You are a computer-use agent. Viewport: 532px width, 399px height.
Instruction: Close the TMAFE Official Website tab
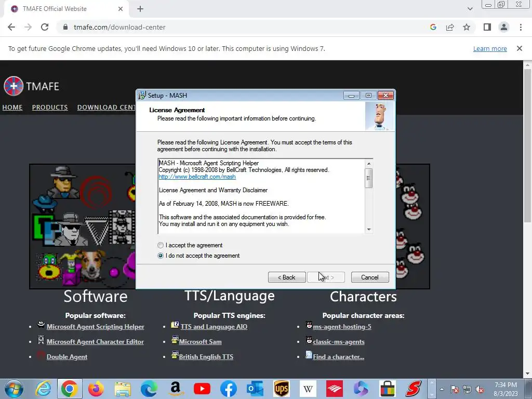(x=121, y=9)
